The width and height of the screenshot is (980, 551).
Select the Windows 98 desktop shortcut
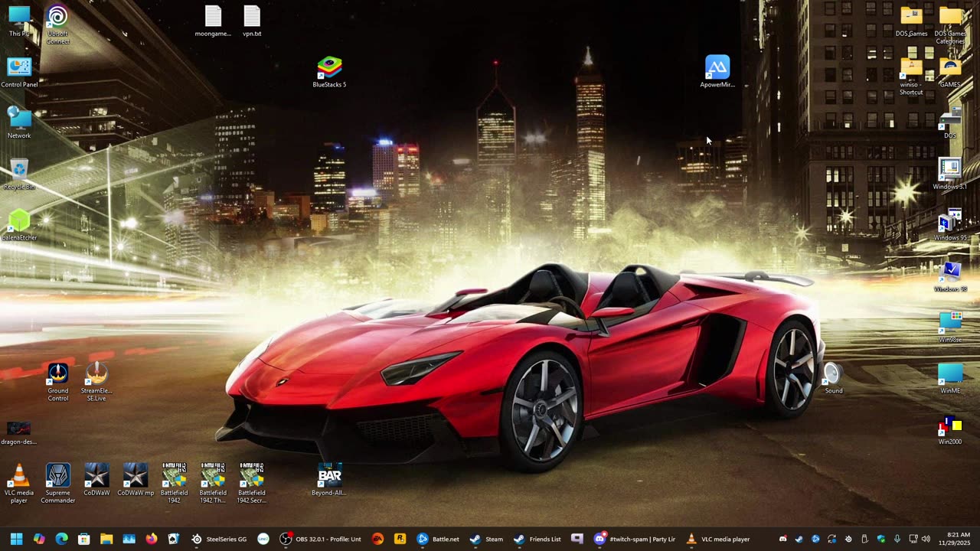[950, 277]
